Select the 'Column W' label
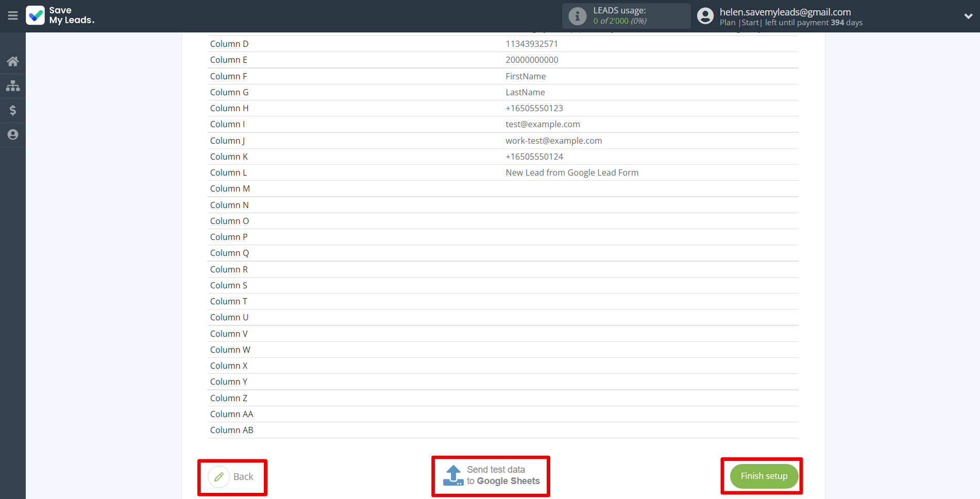The height and width of the screenshot is (499, 980). coord(230,350)
